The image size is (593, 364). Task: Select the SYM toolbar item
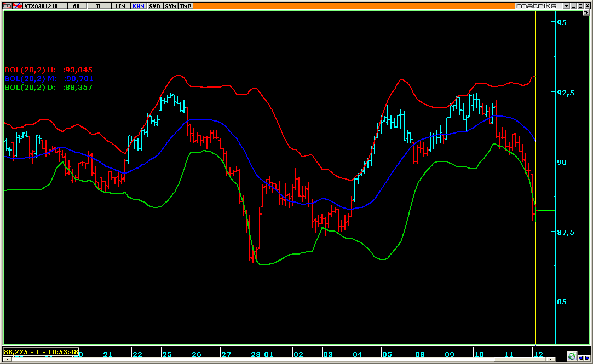171,6
